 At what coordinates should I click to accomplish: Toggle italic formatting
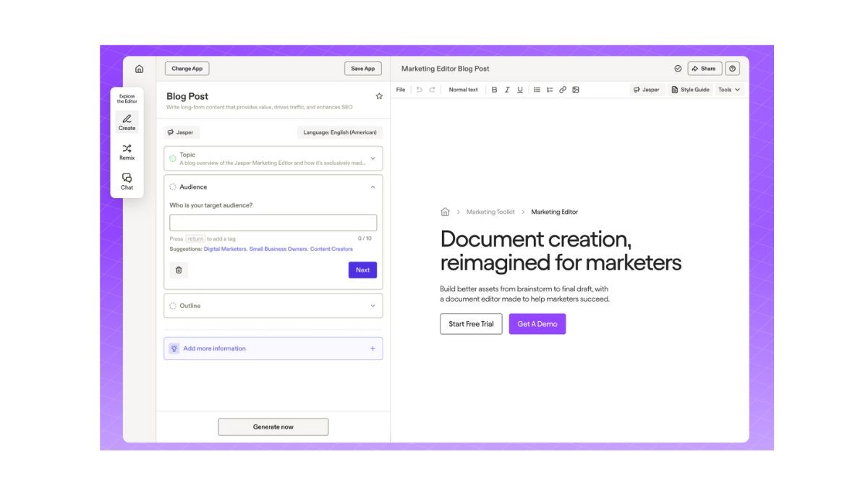pos(507,90)
